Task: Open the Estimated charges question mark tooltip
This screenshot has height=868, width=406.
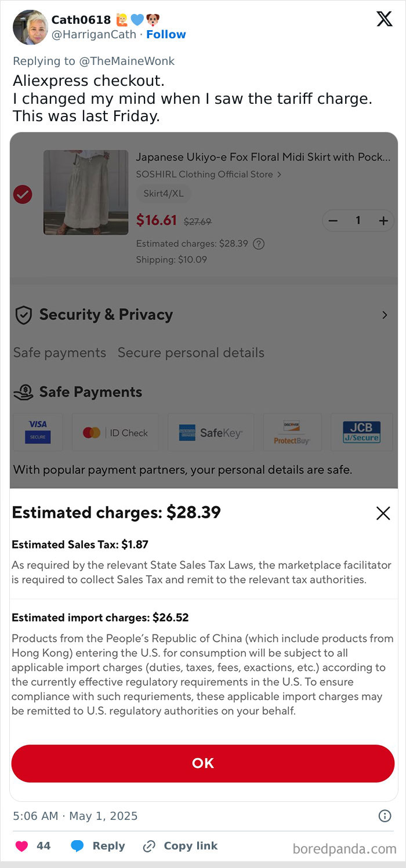Action: coord(259,244)
